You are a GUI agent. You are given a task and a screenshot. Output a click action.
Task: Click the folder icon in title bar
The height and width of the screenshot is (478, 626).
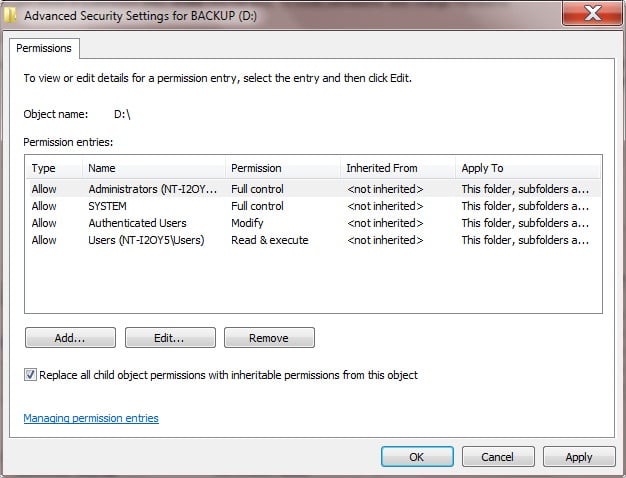10,15
